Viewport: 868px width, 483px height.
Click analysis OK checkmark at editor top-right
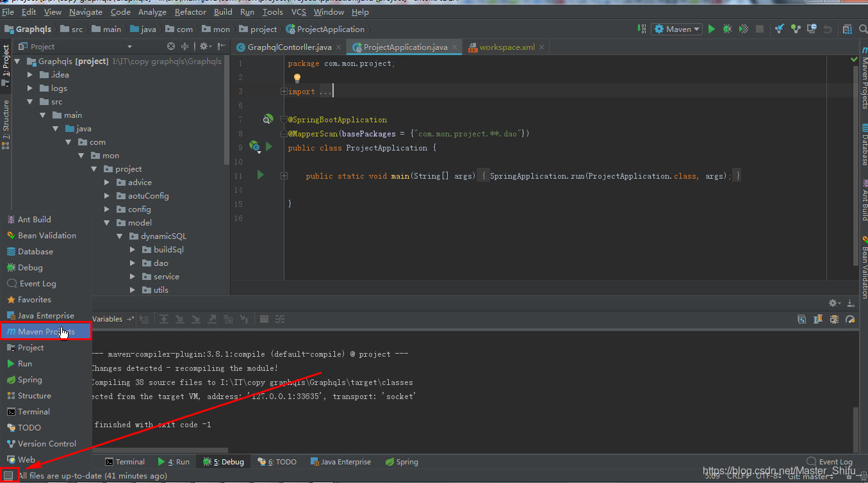[854, 59]
